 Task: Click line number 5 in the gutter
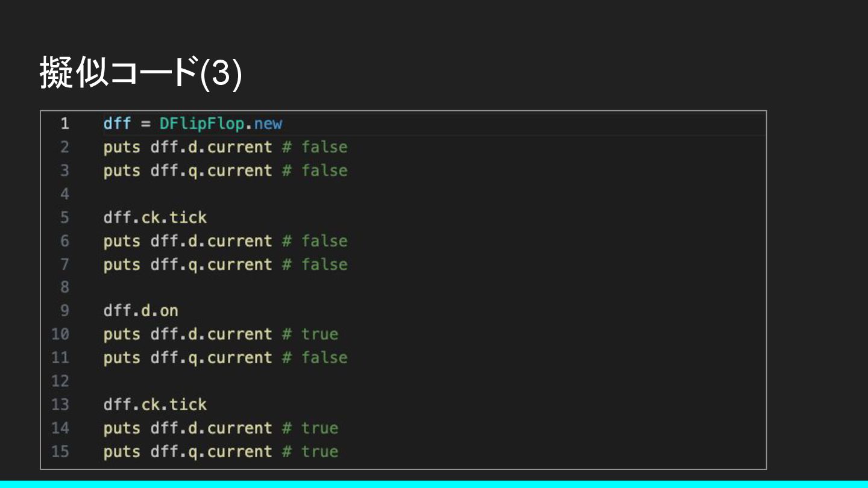pos(64,217)
